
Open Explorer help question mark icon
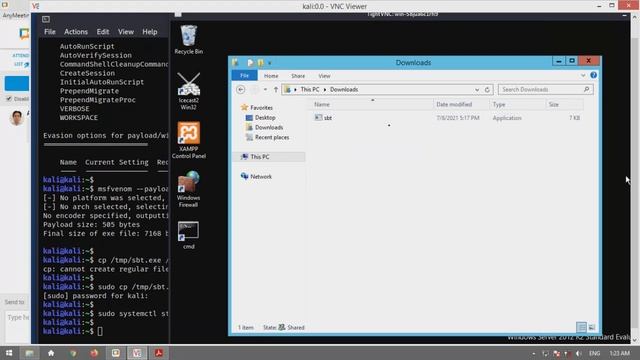(593, 75)
